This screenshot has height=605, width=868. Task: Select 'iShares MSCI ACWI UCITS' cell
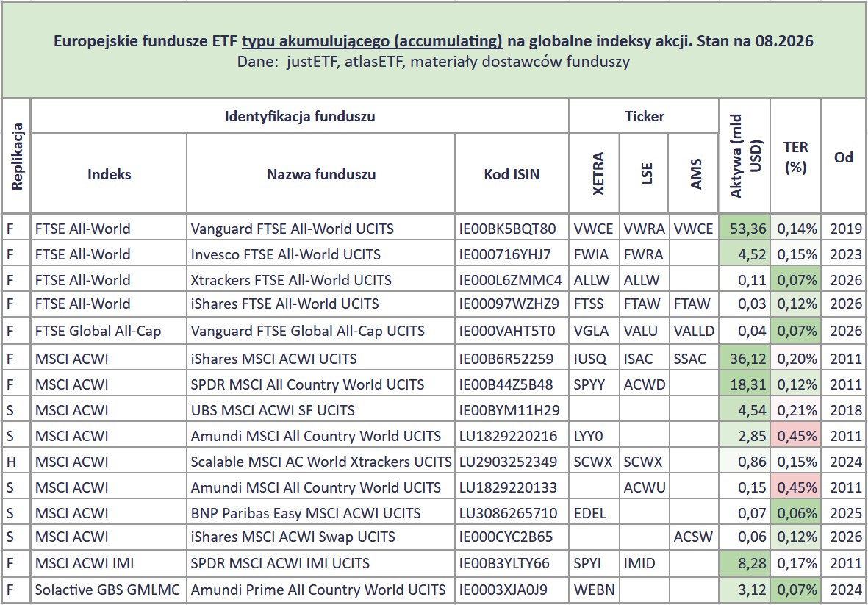coord(320,358)
